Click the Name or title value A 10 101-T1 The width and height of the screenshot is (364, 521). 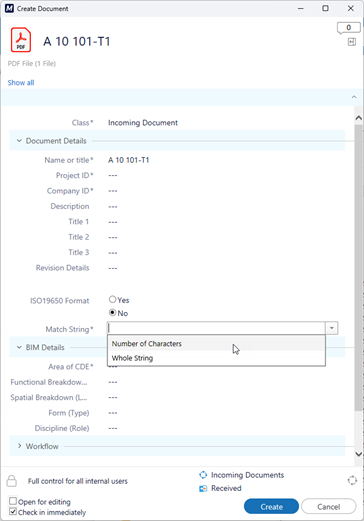128,160
